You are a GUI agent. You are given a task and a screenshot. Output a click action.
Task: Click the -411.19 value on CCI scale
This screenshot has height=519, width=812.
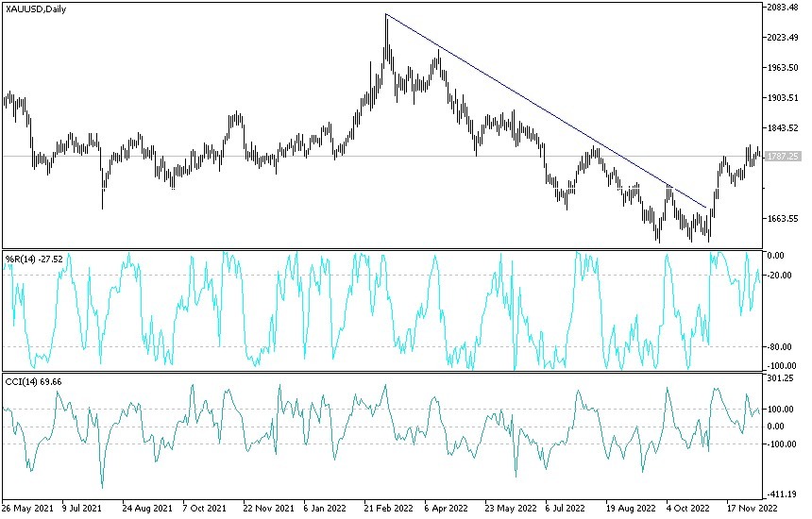coord(782,494)
